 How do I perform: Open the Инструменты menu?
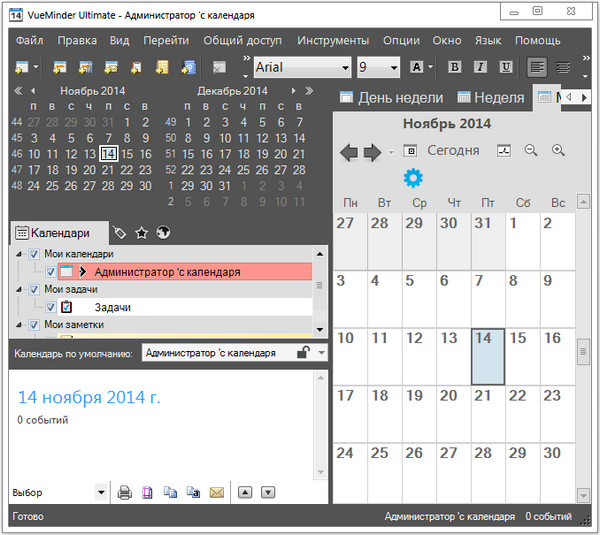[333, 41]
